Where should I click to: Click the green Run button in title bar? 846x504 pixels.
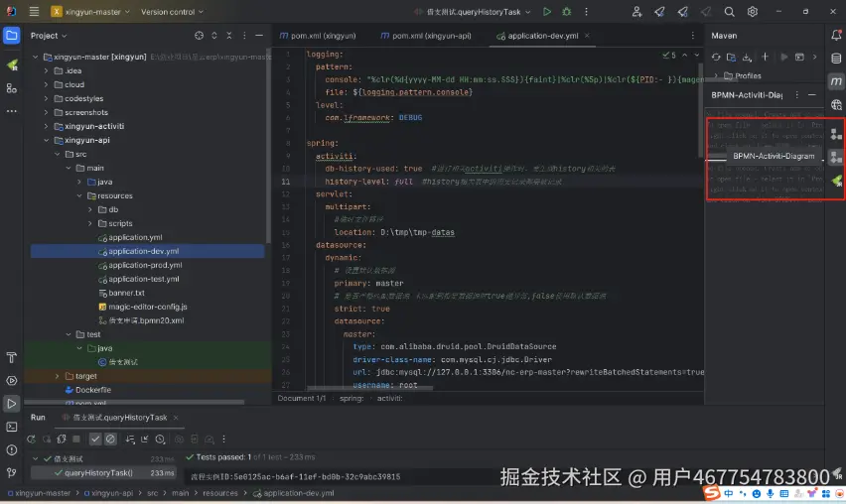coord(546,11)
